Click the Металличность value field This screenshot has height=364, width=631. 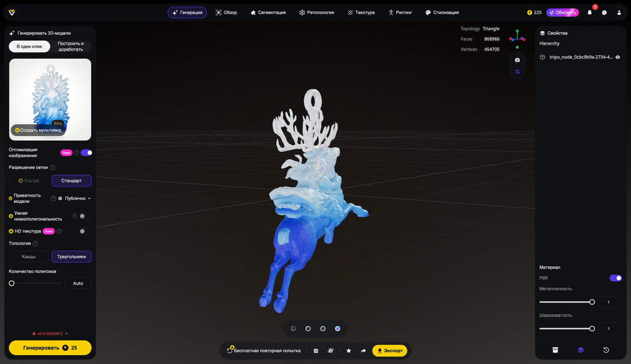[609, 302]
